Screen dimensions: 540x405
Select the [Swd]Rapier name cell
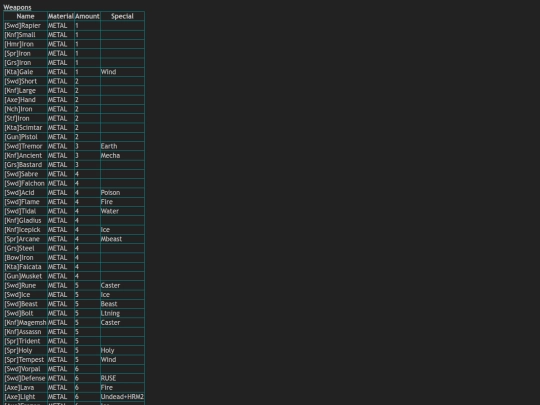(x=25, y=25)
